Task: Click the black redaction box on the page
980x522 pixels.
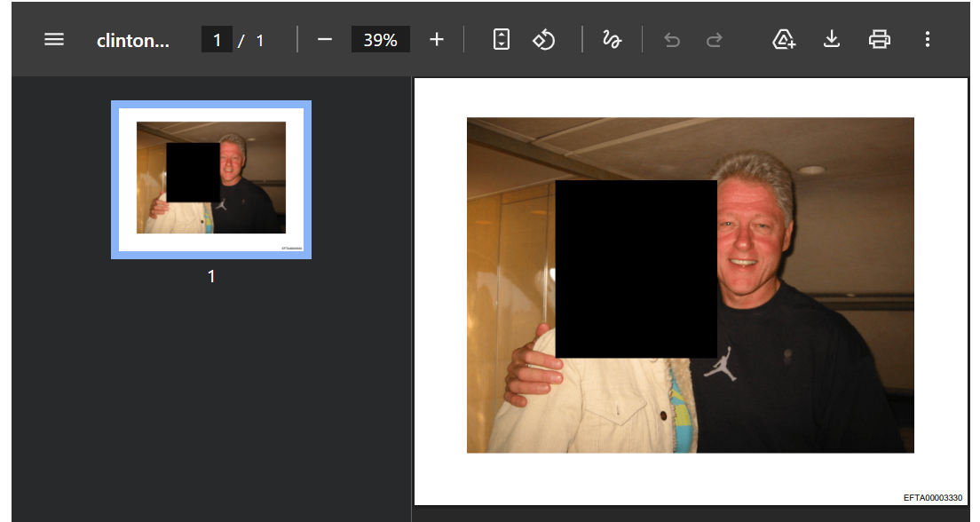Action: click(636, 269)
